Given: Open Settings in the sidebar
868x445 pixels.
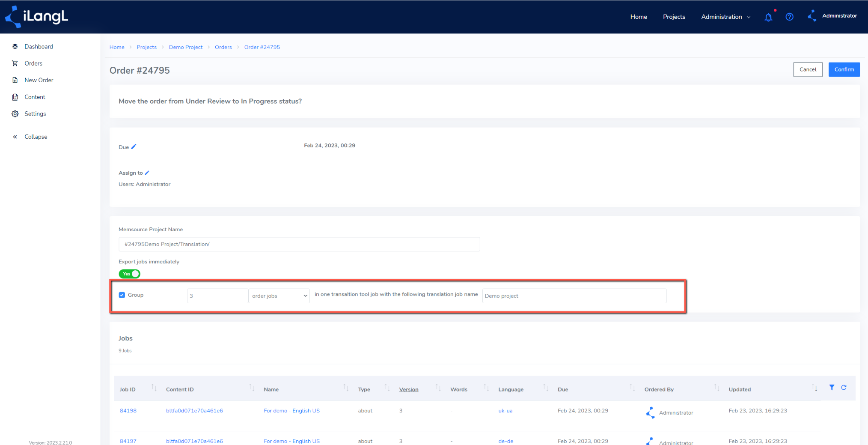Looking at the screenshot, I should (35, 113).
